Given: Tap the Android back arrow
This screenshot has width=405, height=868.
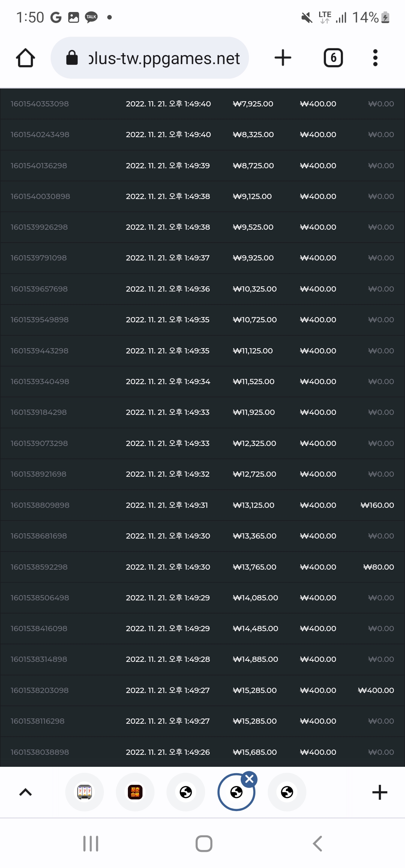Looking at the screenshot, I should click(317, 843).
